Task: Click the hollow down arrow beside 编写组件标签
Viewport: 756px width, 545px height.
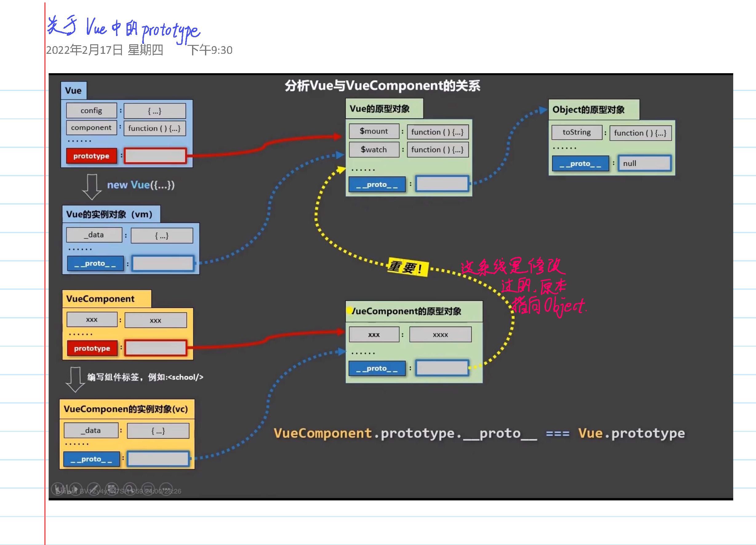Action: (x=75, y=379)
